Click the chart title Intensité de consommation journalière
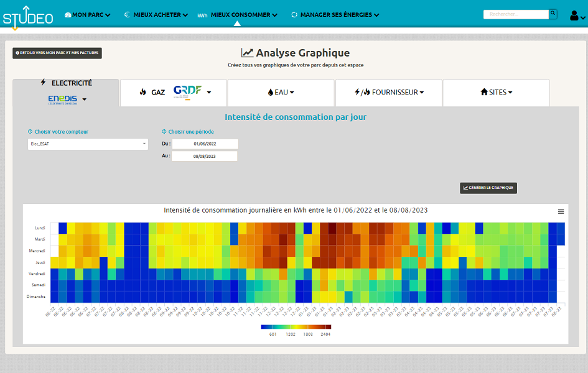The width and height of the screenshot is (588, 373). click(296, 211)
